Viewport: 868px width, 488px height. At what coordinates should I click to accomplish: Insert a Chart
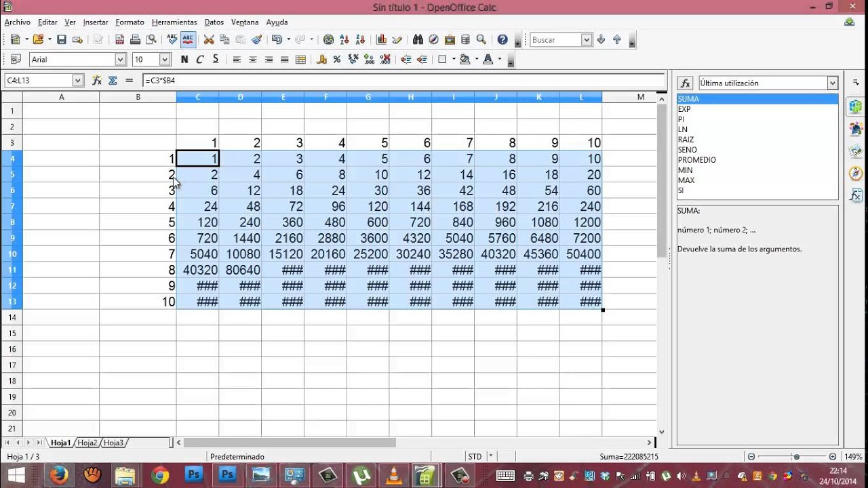[x=382, y=40]
